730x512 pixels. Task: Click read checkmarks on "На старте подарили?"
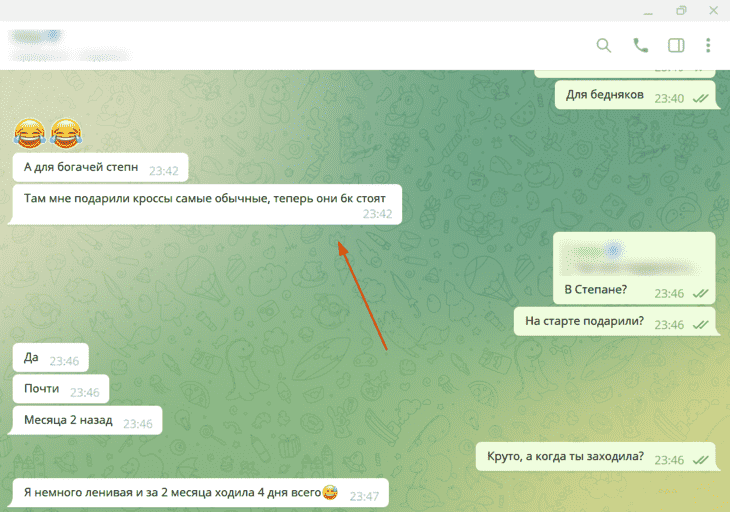click(700, 325)
